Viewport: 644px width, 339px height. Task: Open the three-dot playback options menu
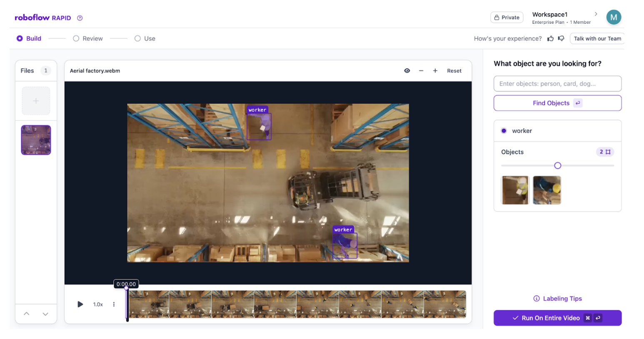(x=114, y=304)
